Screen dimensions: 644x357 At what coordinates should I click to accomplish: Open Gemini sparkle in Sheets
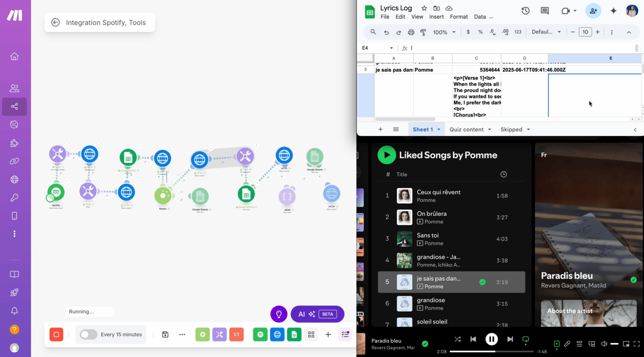(x=614, y=10)
